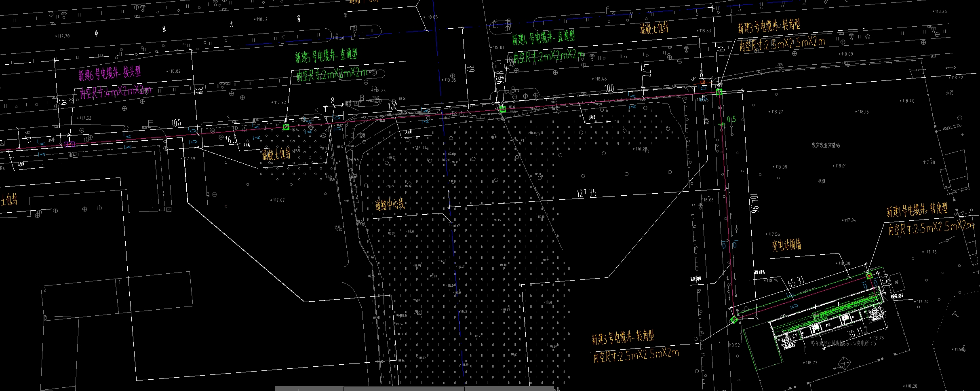Click 新建3号电缆井-转角型 label near 118.52

coord(623,337)
